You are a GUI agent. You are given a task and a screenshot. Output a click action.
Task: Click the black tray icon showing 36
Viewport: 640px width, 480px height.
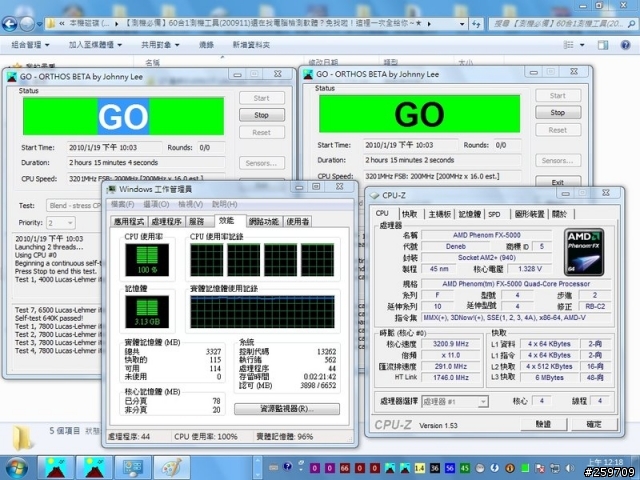pyautogui.click(x=435, y=468)
